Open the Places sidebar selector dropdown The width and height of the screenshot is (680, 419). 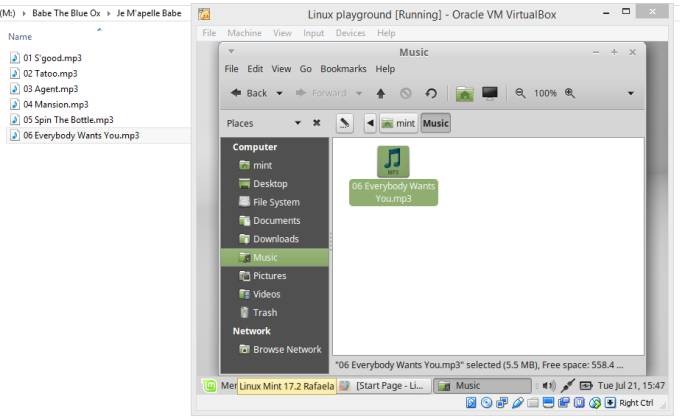click(298, 123)
